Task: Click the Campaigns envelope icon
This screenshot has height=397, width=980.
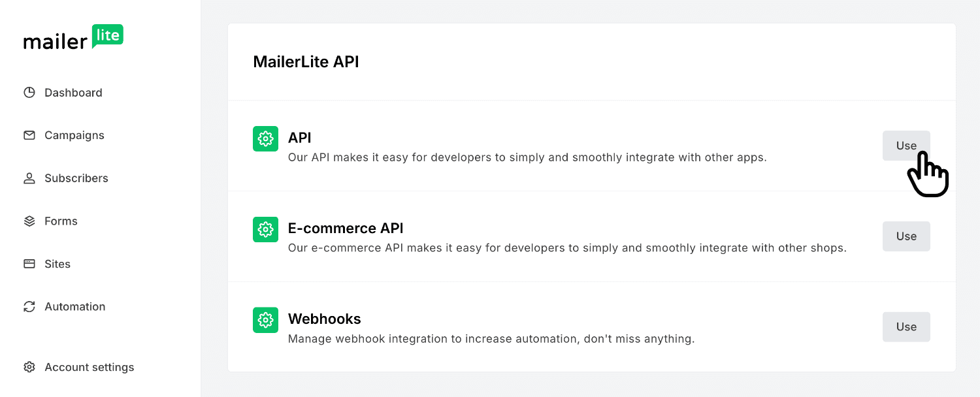Action: coord(29,135)
